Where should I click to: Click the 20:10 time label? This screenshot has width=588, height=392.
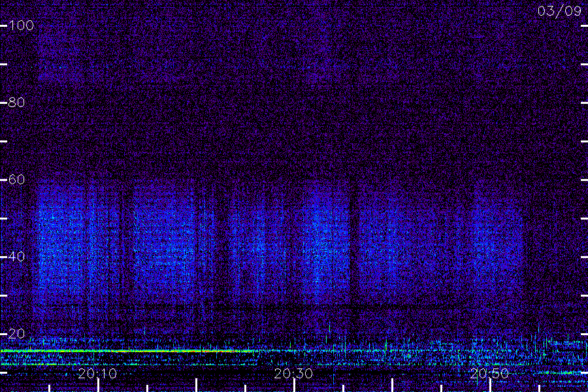click(x=97, y=374)
